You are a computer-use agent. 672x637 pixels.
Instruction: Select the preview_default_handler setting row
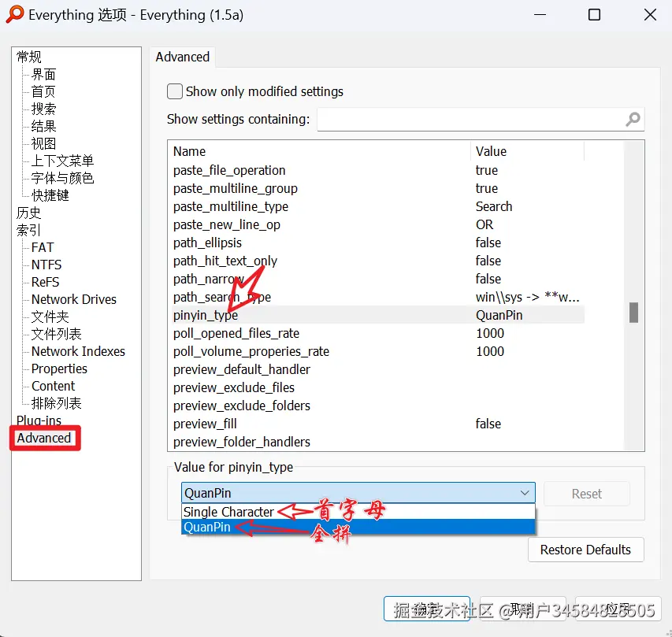click(x=377, y=369)
